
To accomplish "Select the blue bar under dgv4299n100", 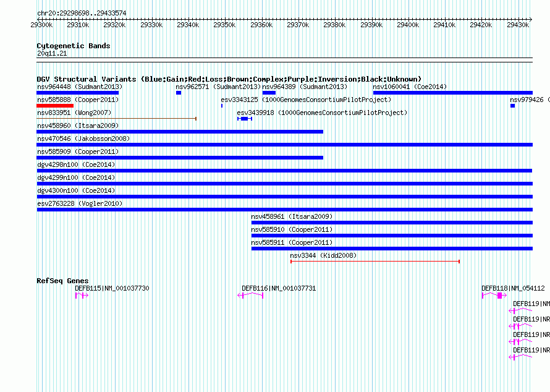I will coord(284,184).
